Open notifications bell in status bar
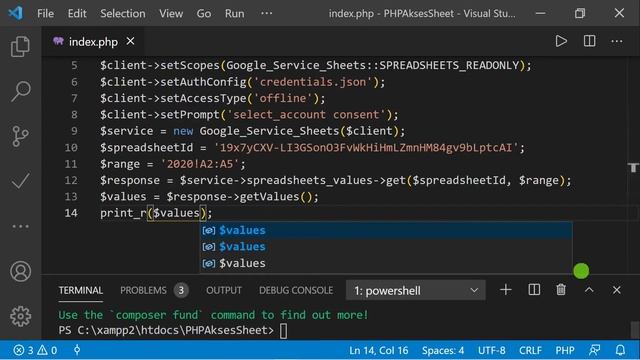Viewport: 640px width, 360px height. pos(620,350)
